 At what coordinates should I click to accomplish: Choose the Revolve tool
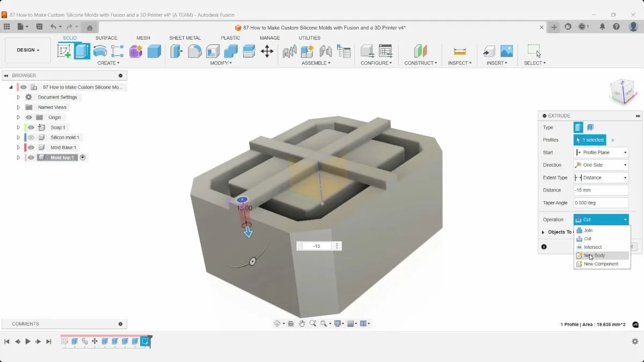100,51
